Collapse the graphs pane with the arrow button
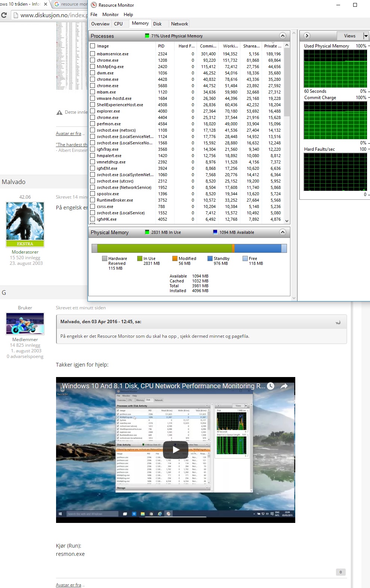This screenshot has width=370, height=588. 307,36
